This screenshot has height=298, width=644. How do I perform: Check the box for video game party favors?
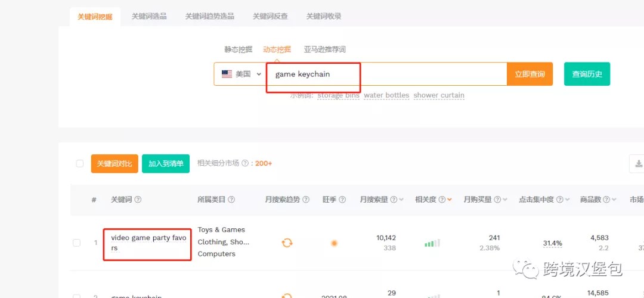tap(77, 243)
